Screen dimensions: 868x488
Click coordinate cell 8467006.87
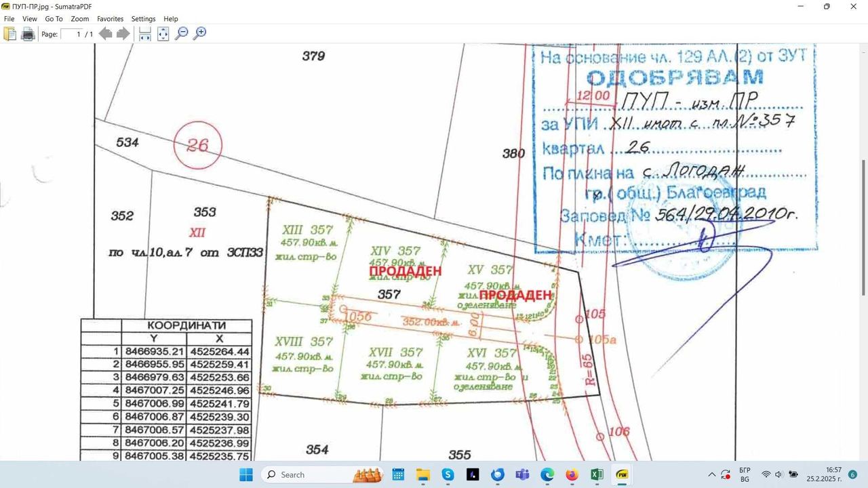point(155,417)
